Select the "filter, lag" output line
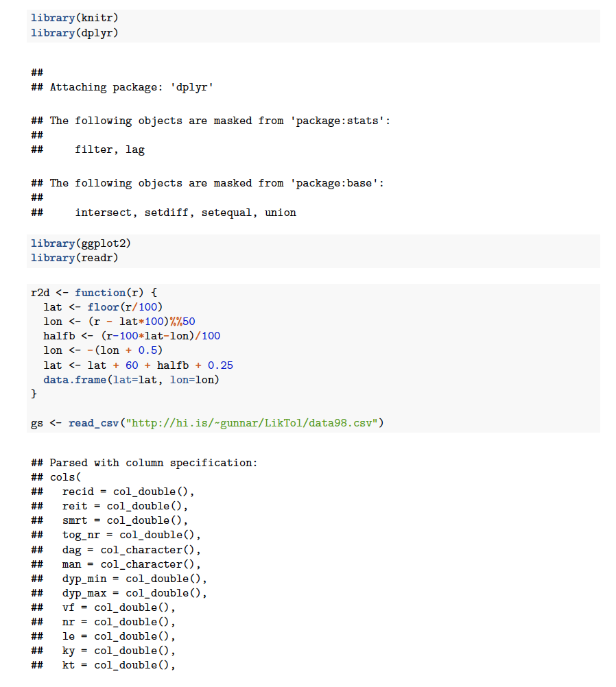Screen dimensions: 616x687 tap(110, 149)
